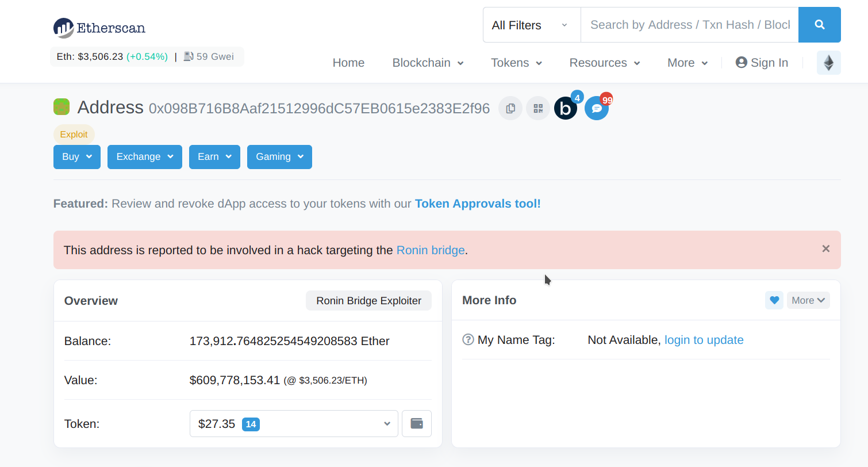
Task: Show the address QR code
Action: click(538, 108)
